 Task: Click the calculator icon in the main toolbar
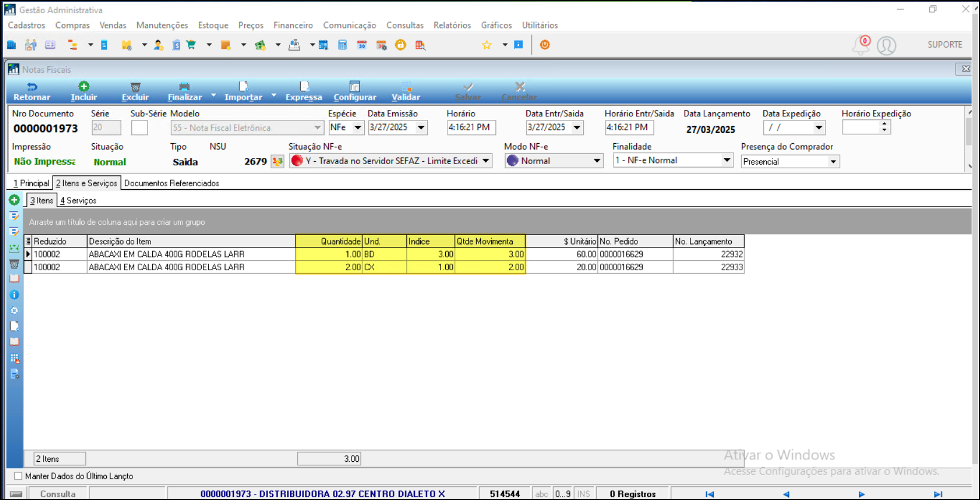pos(343,45)
